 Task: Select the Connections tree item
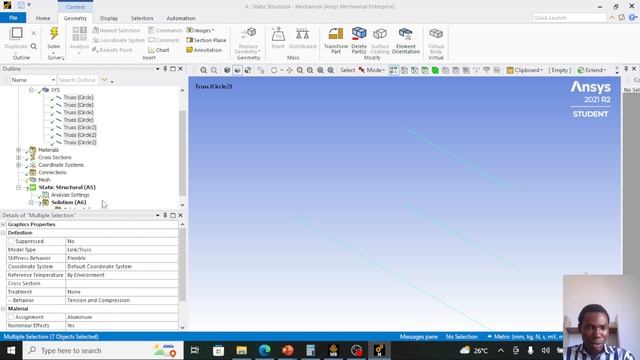click(52, 172)
